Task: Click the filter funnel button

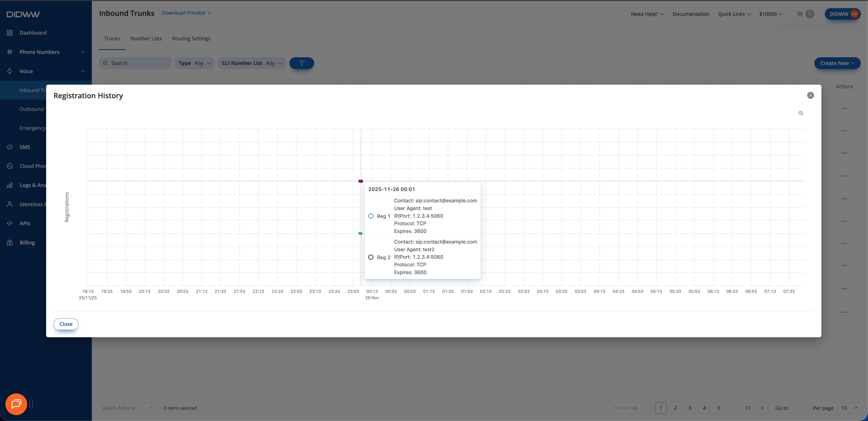Action: 301,63
